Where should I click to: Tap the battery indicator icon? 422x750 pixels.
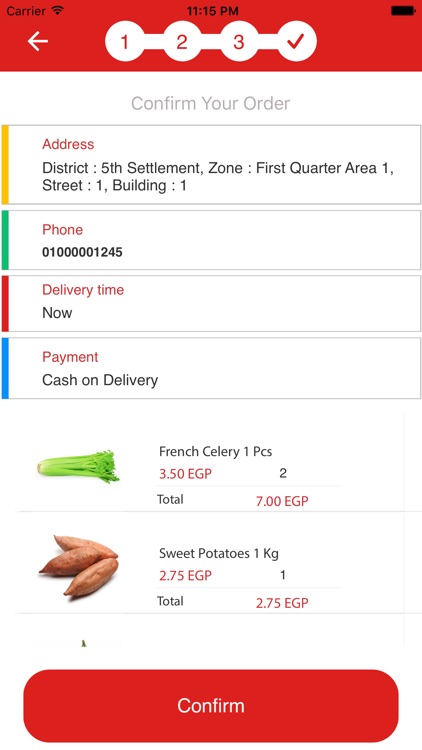click(x=403, y=10)
